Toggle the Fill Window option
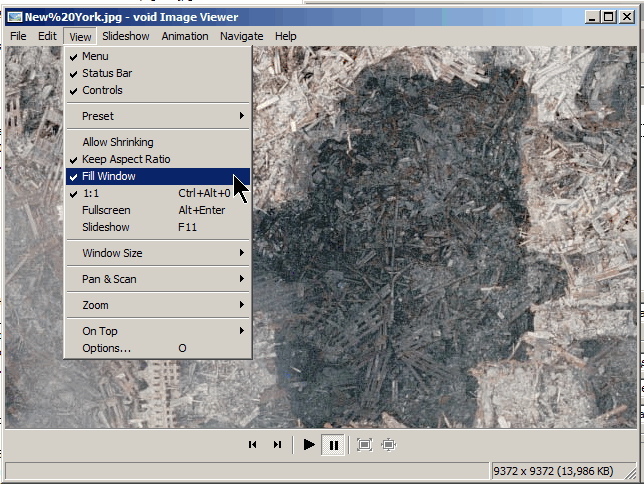The width and height of the screenshot is (644, 484). coord(109,176)
